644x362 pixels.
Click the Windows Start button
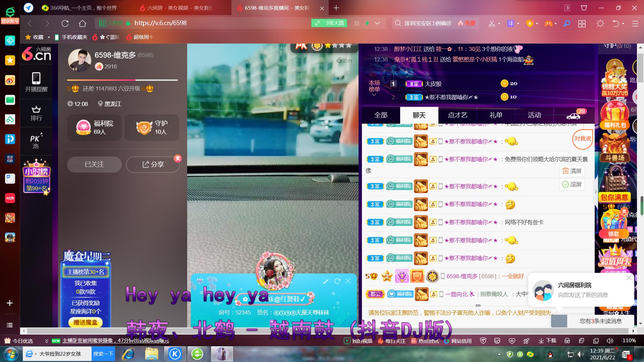pos(11,354)
